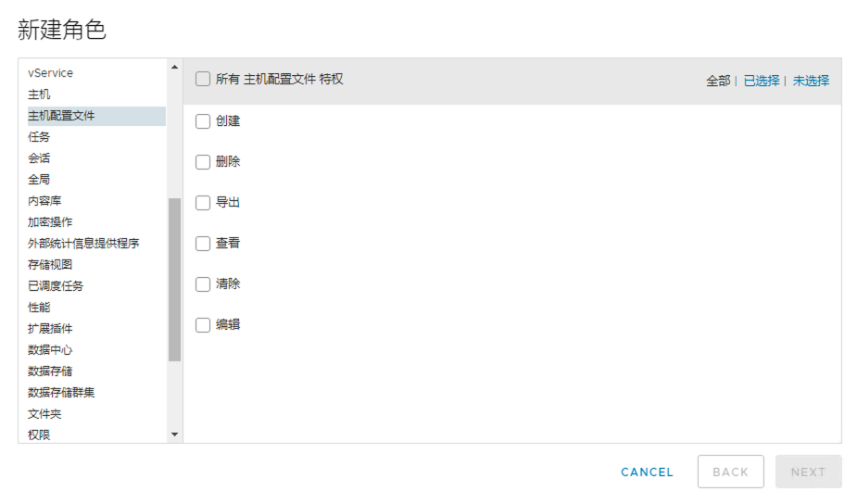This screenshot has width=857, height=504.
Task: Show 全部 privileges filter
Action: tap(718, 81)
